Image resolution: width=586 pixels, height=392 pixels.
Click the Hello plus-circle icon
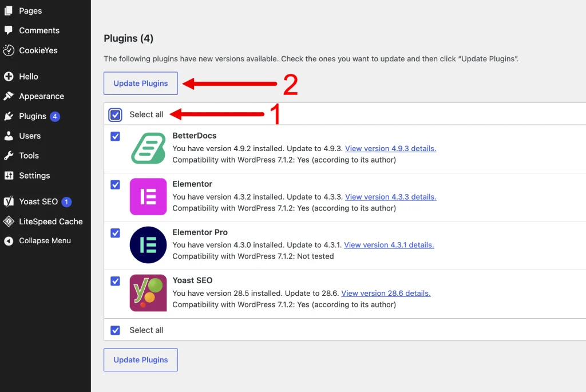click(9, 77)
